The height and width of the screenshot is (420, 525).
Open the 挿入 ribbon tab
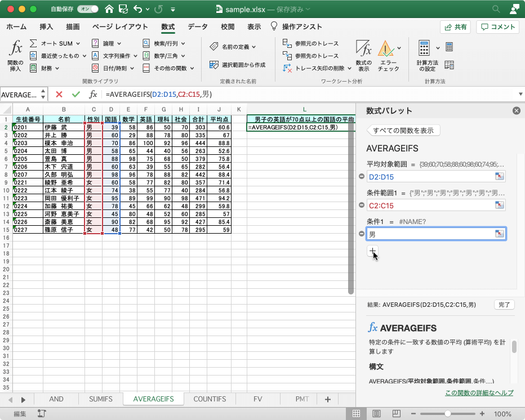pos(46,27)
